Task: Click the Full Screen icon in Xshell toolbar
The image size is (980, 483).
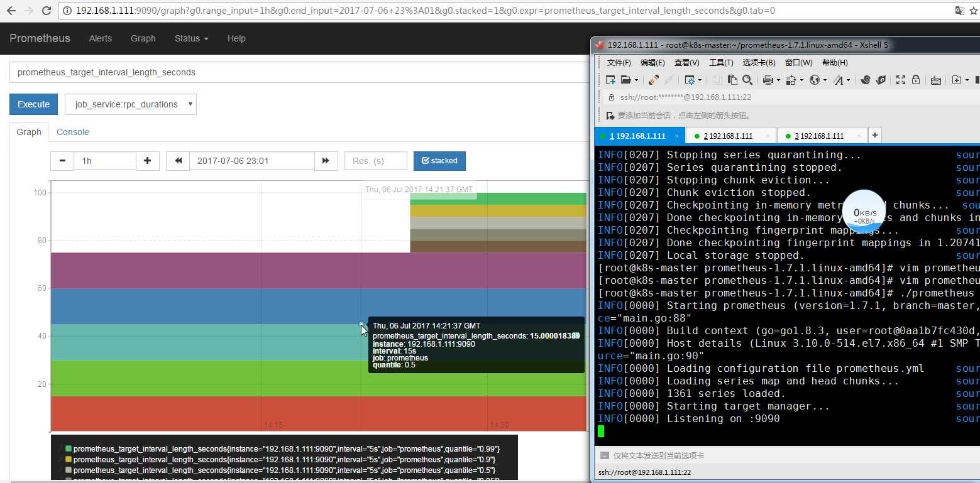Action: 901,80
